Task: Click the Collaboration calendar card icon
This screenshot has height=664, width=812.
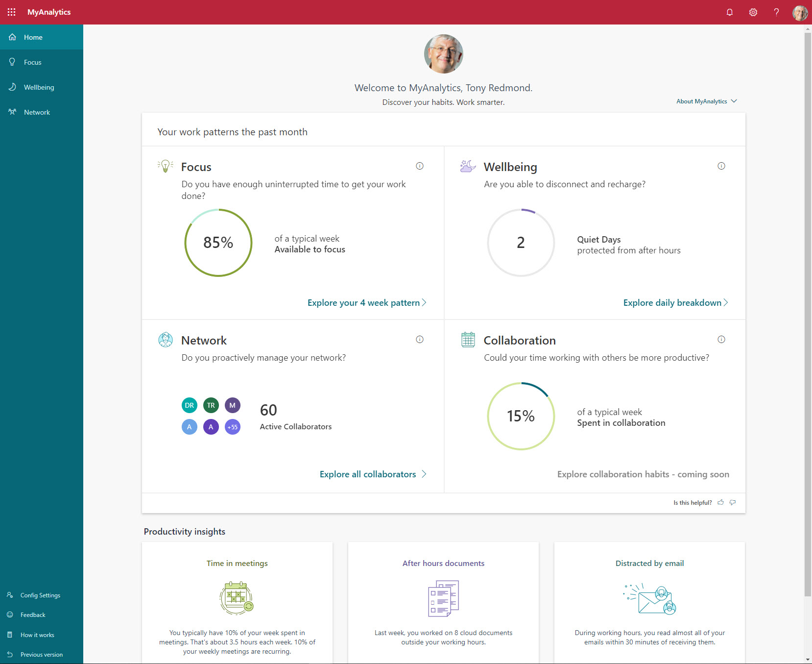Action: point(468,340)
